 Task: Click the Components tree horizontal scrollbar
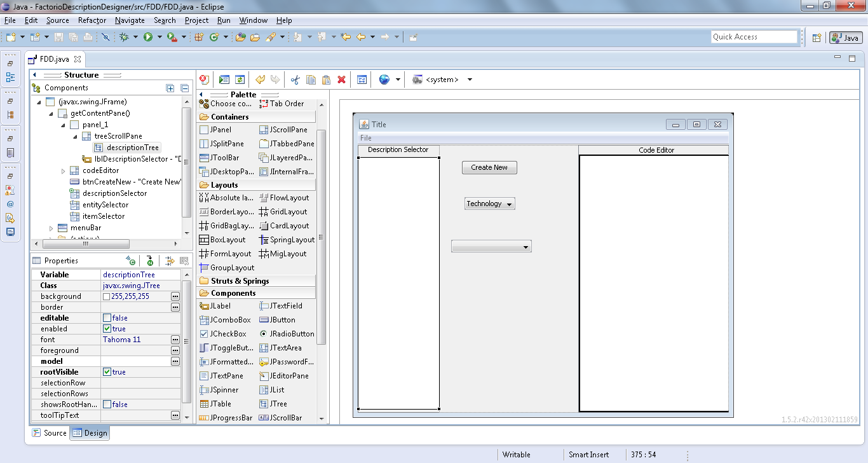[x=86, y=244]
